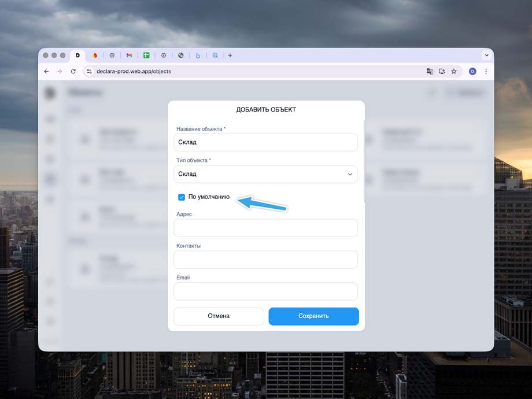Edit the Название объекта field
This screenshot has height=399, width=532.
coord(265,142)
